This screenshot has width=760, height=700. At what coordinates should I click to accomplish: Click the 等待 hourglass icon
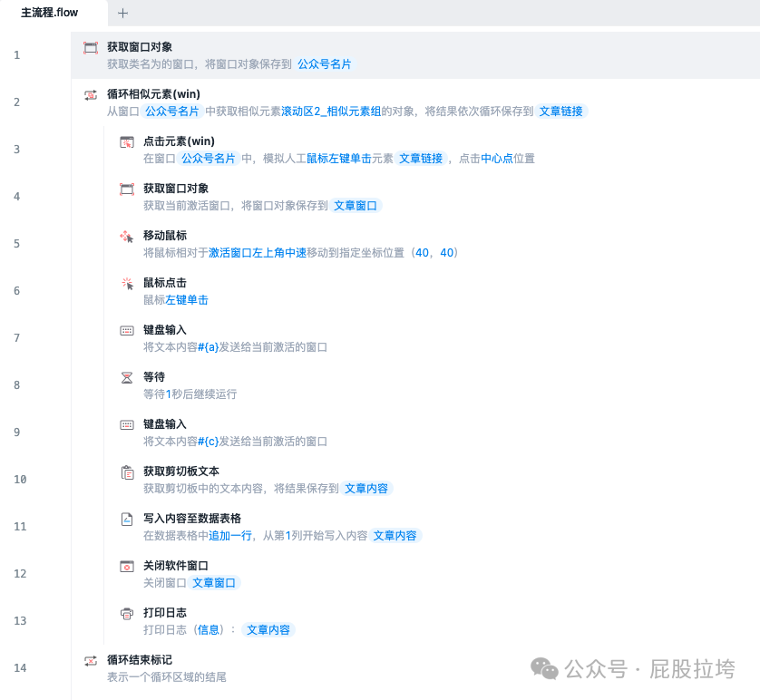(x=127, y=377)
